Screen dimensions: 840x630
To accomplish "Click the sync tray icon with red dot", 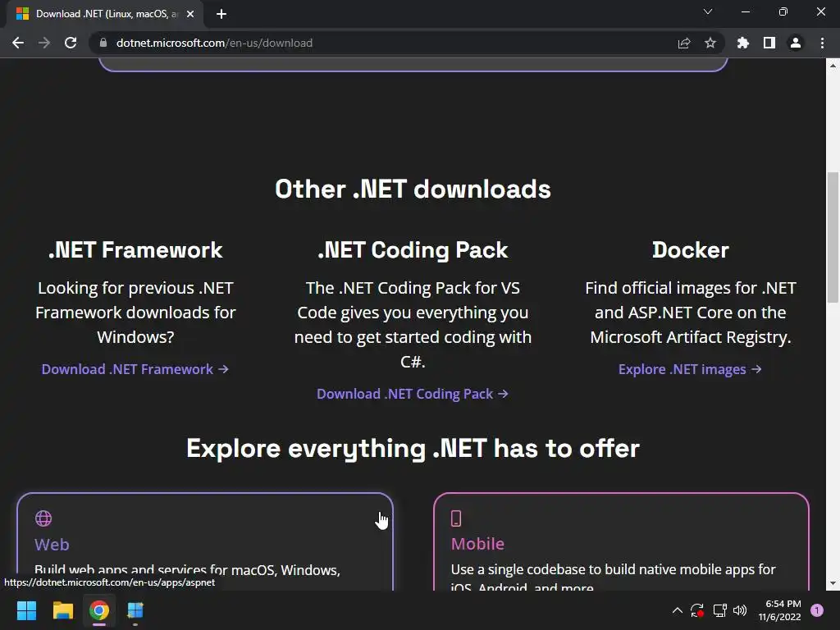I will pyautogui.click(x=697, y=610).
